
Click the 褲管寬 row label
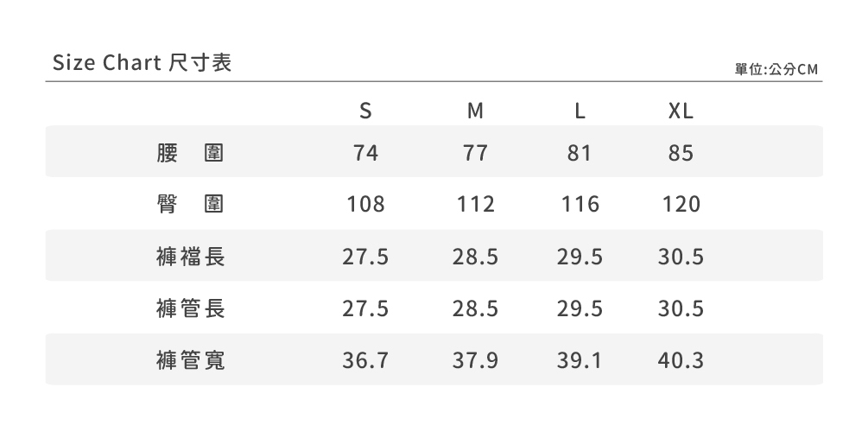click(x=191, y=360)
